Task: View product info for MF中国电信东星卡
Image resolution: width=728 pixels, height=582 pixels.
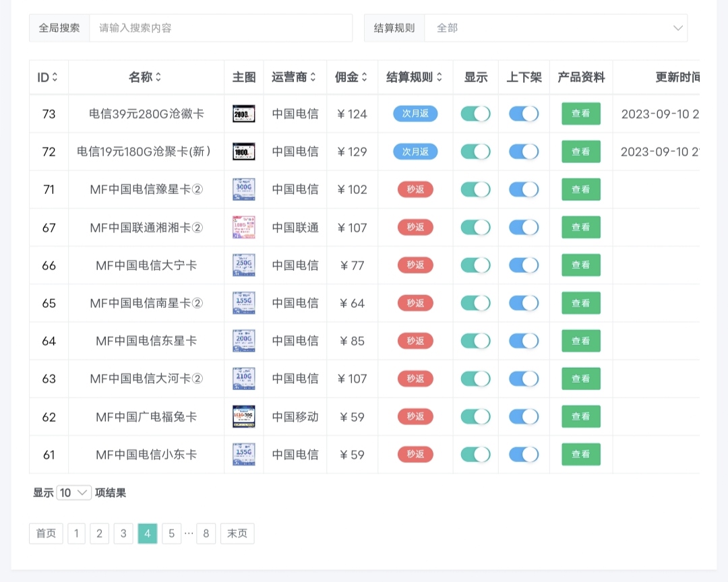Action: tap(580, 341)
